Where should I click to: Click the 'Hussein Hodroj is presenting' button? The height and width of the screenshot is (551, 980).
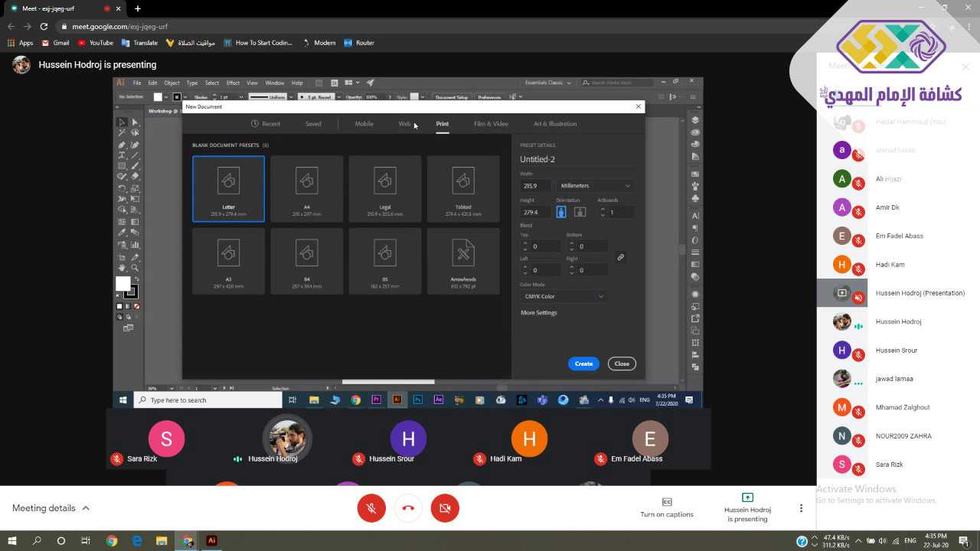747,507
